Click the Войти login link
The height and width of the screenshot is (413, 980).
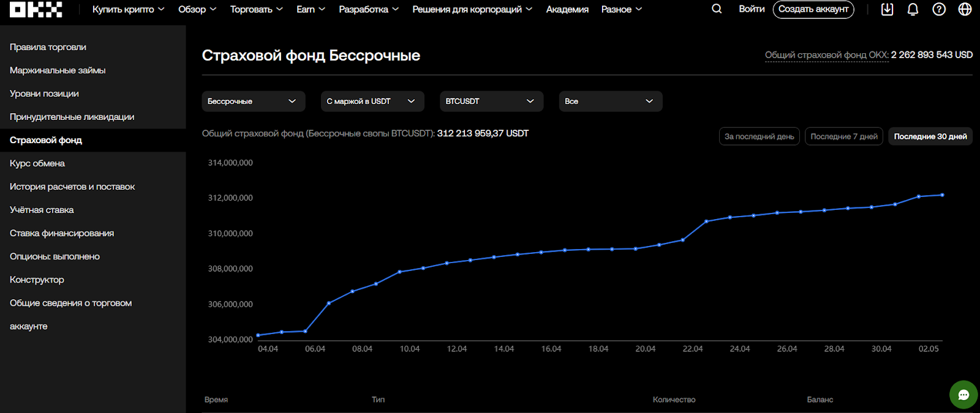pyautogui.click(x=752, y=9)
